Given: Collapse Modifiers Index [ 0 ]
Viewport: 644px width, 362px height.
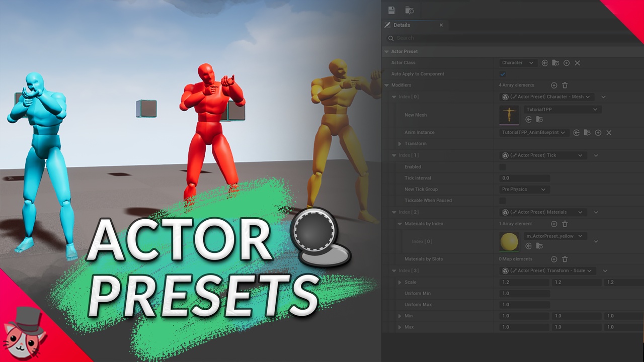Looking at the screenshot, I should [x=394, y=97].
